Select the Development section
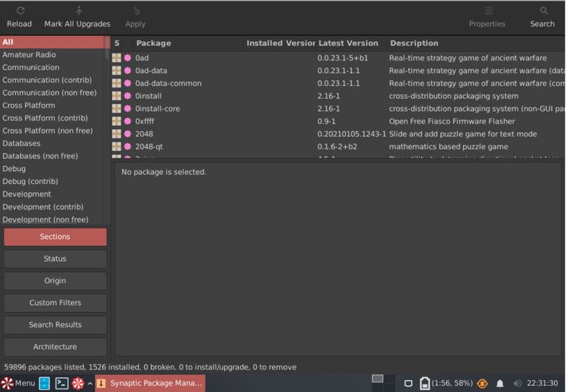The height and width of the screenshot is (392, 566). (52, 194)
